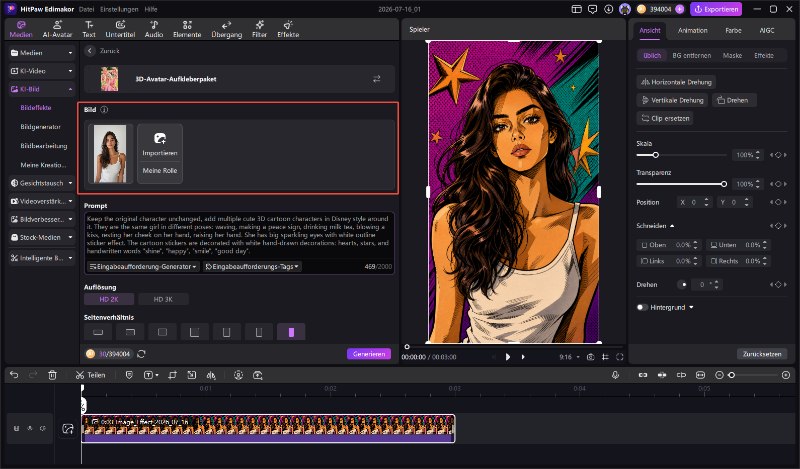Click the undo arrow in timeline toolbar
The height and width of the screenshot is (469, 800).
click(14, 375)
